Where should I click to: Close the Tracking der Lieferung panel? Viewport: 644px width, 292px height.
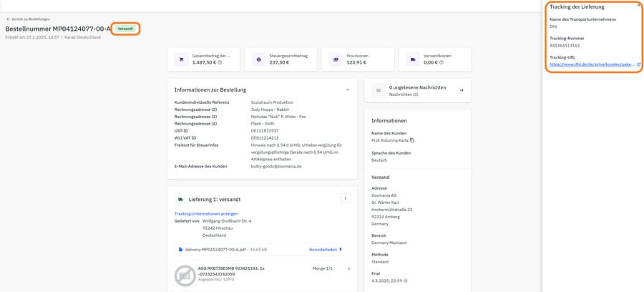coord(638,5)
